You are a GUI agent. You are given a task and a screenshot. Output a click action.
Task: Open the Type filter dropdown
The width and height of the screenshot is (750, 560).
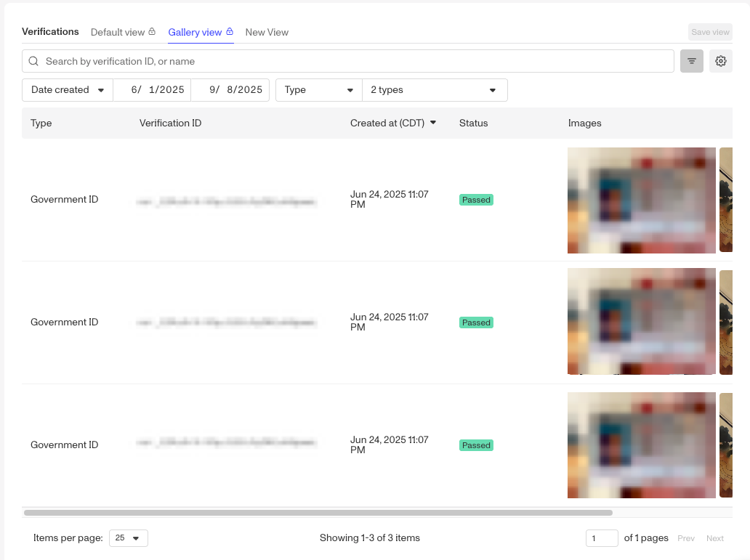click(x=319, y=90)
